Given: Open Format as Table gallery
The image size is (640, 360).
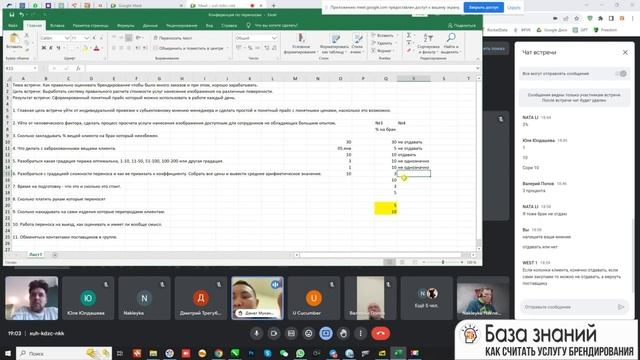Looking at the screenshot, I should click(335, 44).
